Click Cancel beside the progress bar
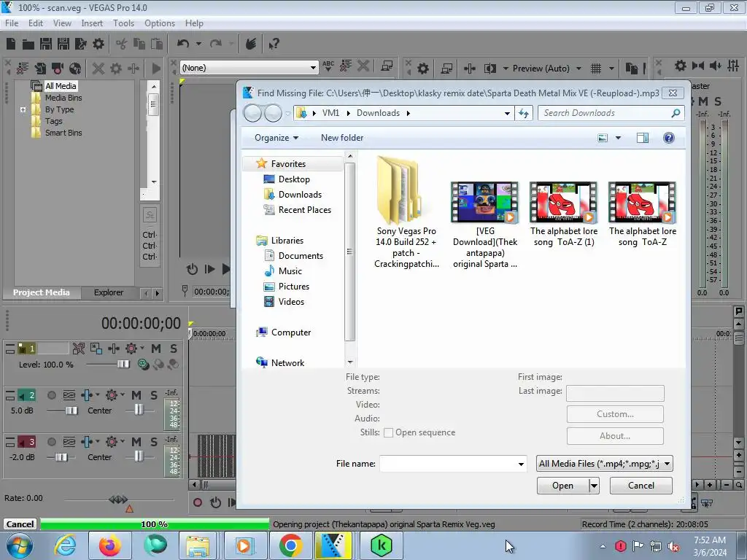Image resolution: width=747 pixels, height=560 pixels. [20, 524]
